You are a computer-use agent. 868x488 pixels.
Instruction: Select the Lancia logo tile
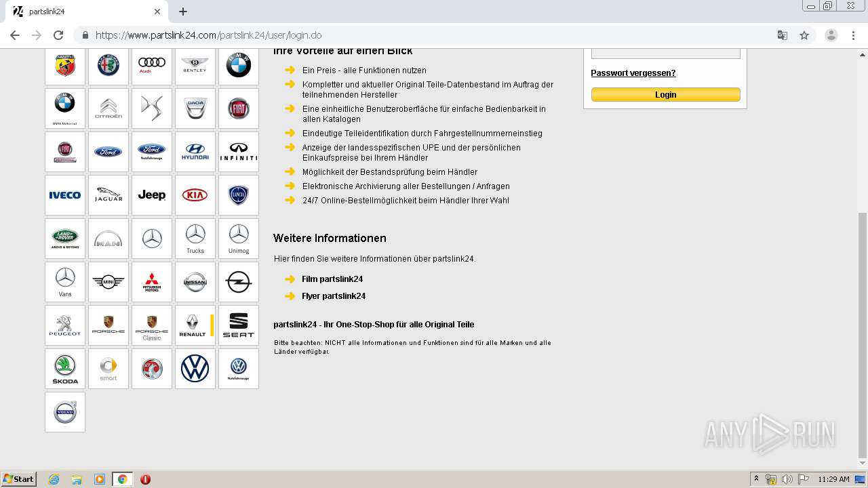coord(239,195)
